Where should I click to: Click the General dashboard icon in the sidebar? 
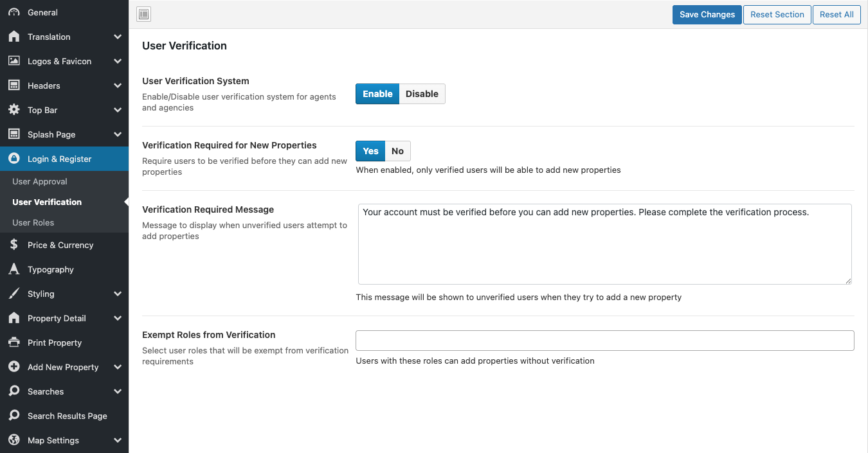click(14, 12)
